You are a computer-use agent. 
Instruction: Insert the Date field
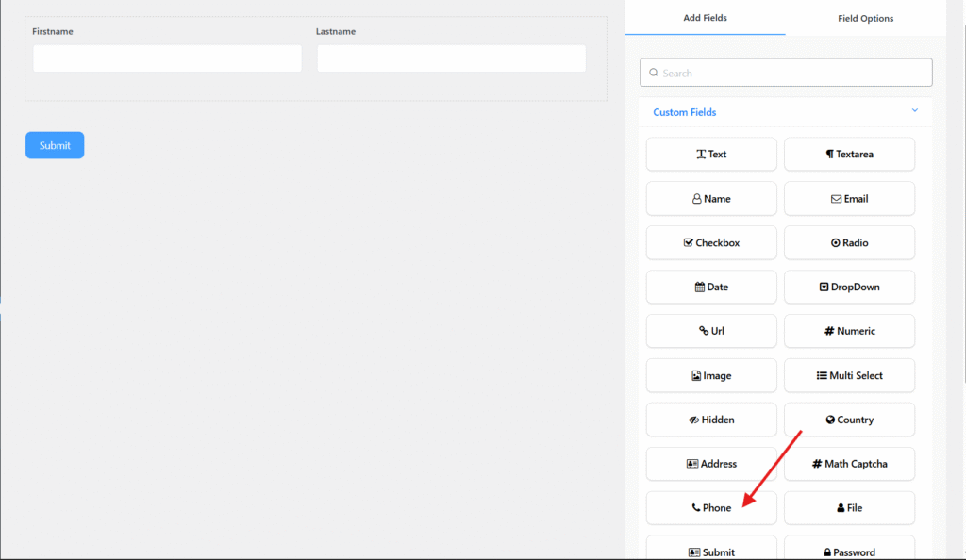(711, 288)
